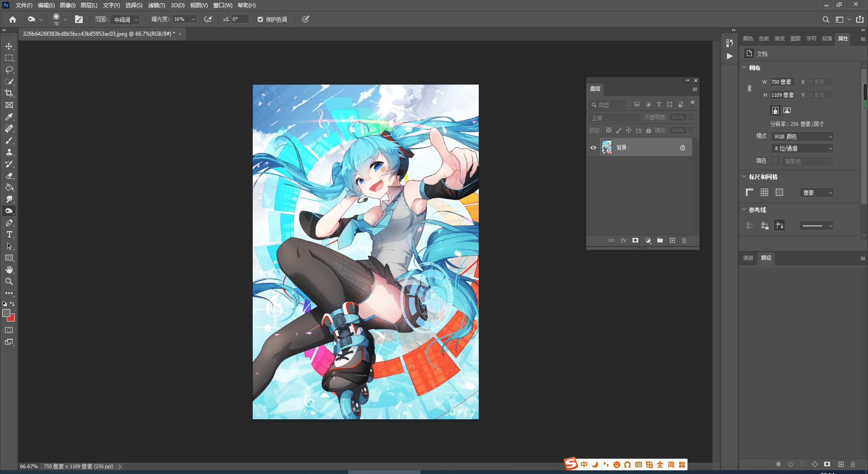This screenshot has height=474, width=868.
Task: Open the ruler units 像素 dropdown
Action: (816, 193)
